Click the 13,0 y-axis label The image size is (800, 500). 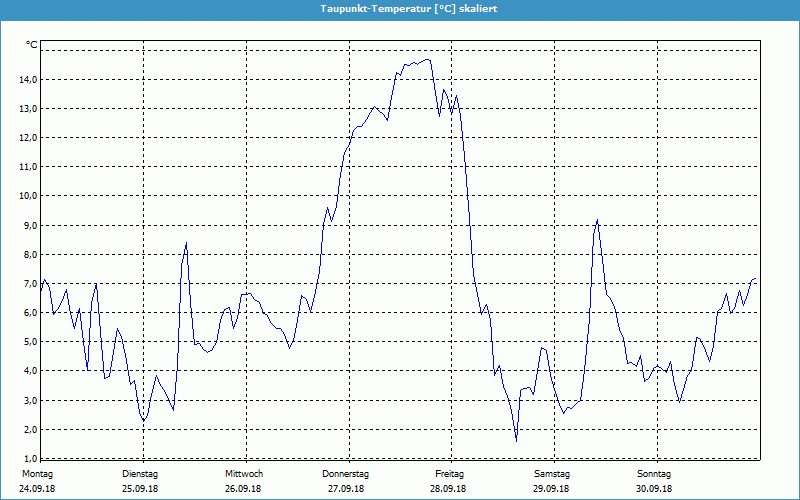tap(28, 109)
